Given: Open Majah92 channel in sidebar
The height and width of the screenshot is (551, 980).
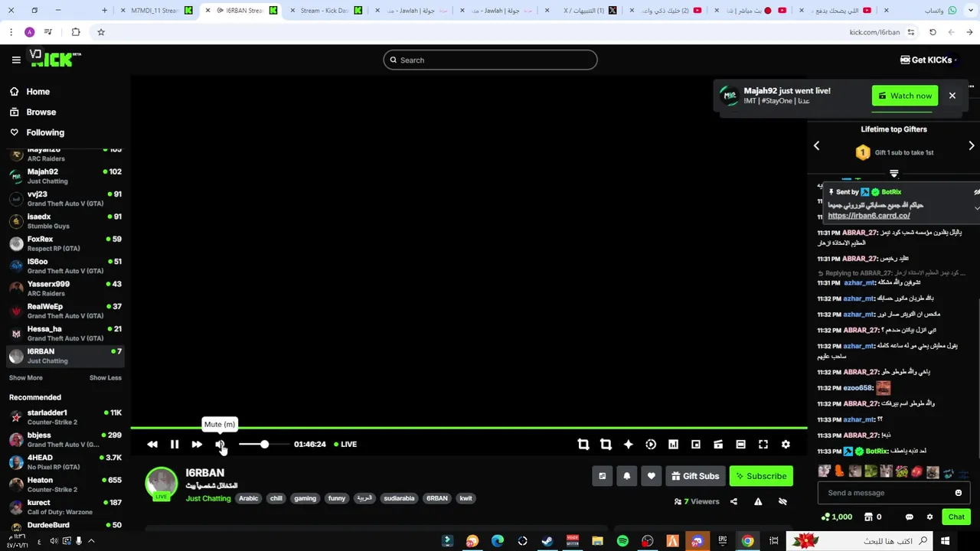Looking at the screenshot, I should (65, 176).
